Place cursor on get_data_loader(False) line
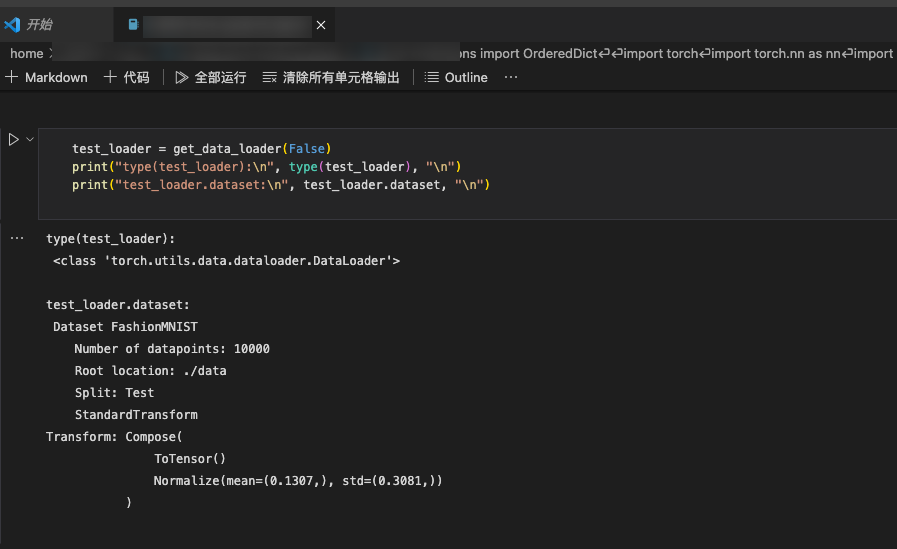The image size is (897, 549). [201, 149]
